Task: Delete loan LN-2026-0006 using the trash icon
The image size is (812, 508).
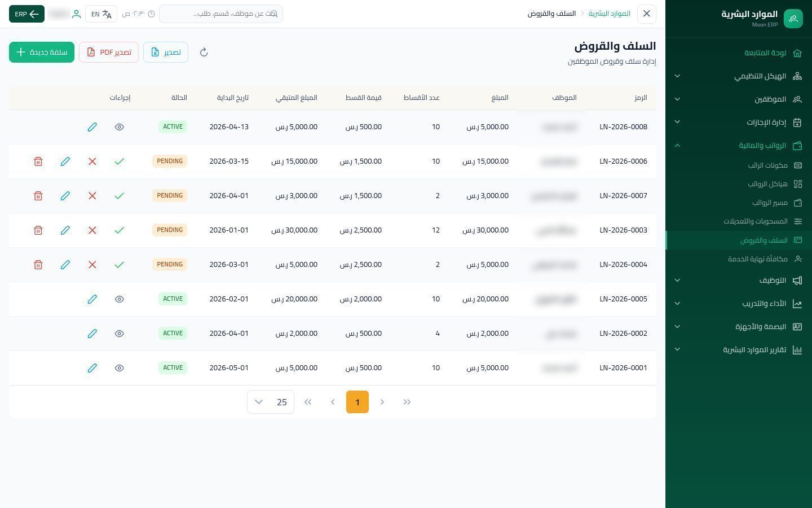Action: point(38,161)
